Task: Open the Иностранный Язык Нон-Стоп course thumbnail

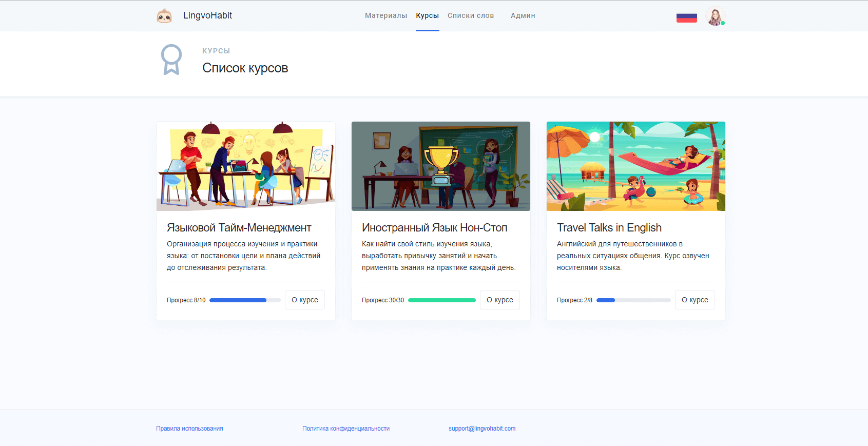Action: 441,166
